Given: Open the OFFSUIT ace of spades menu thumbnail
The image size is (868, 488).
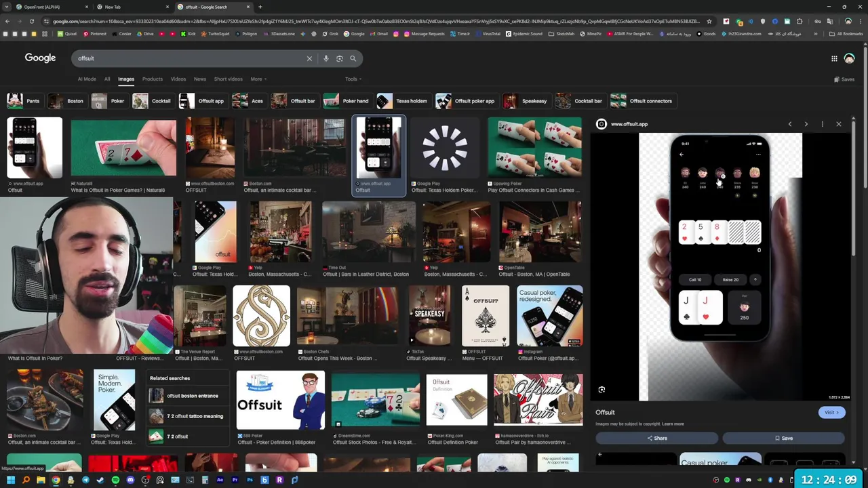Looking at the screenshot, I should click(x=486, y=317).
